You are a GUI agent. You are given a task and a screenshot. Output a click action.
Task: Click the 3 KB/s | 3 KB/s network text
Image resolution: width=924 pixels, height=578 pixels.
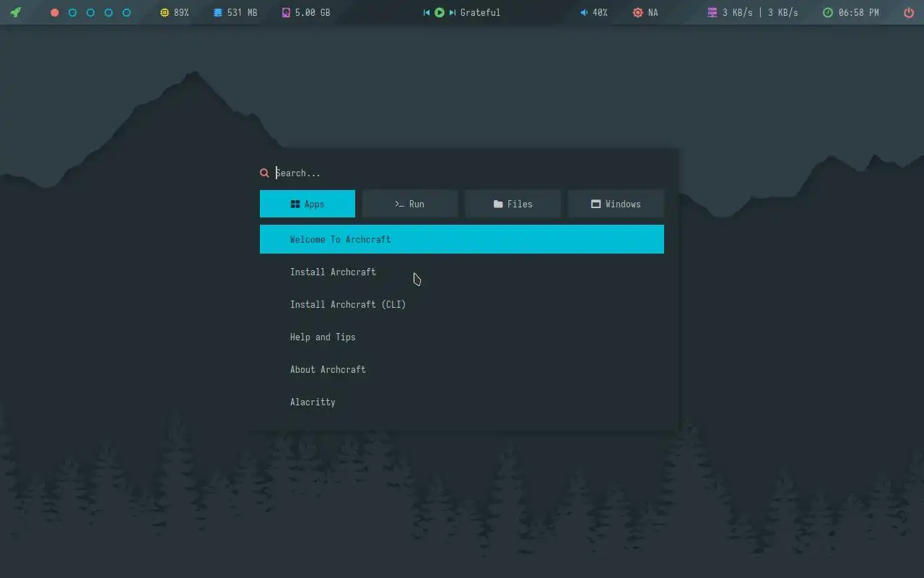pos(760,12)
